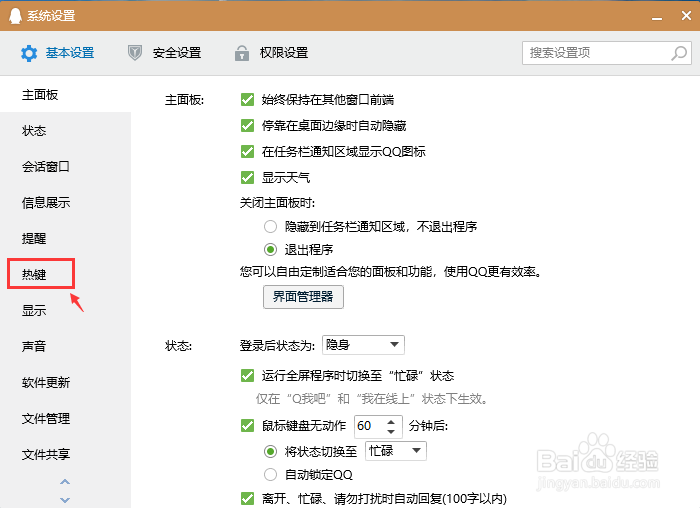This screenshot has height=508, width=700.
Task: Minimize the system settings window
Action: [x=657, y=17]
